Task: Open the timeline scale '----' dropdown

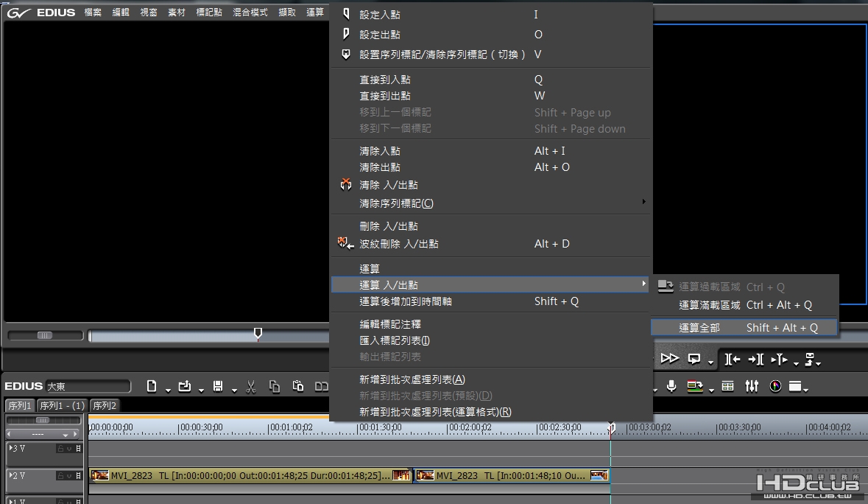Action: (66, 435)
